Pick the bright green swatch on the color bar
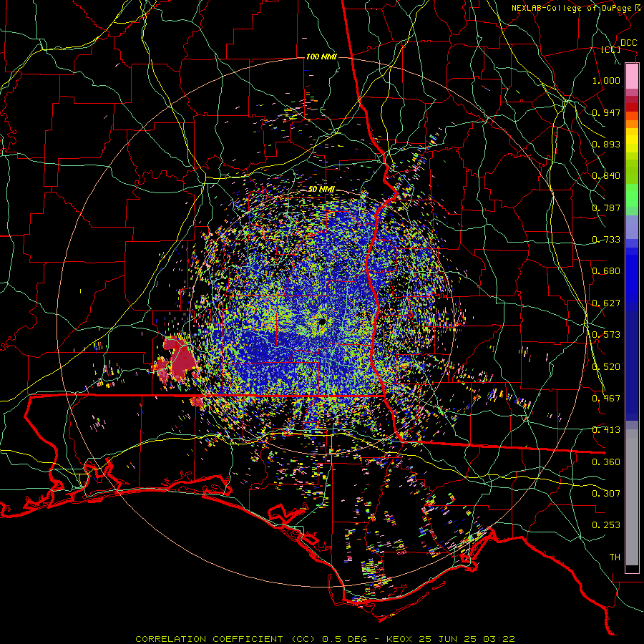The height and width of the screenshot is (644, 644). [632, 195]
